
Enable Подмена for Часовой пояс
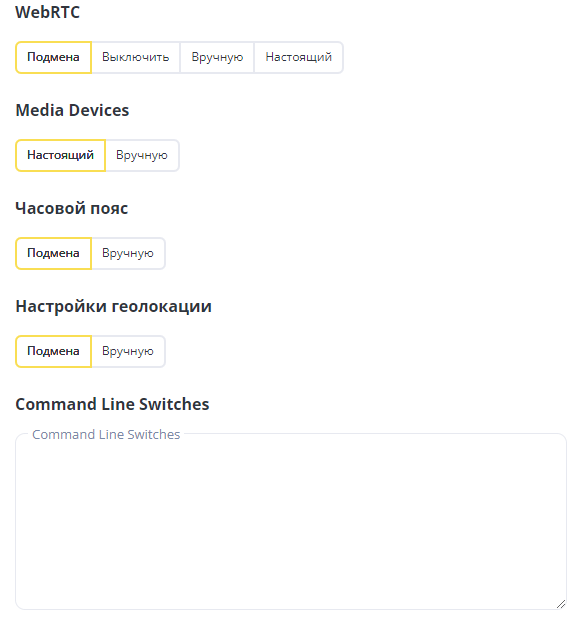(54, 254)
